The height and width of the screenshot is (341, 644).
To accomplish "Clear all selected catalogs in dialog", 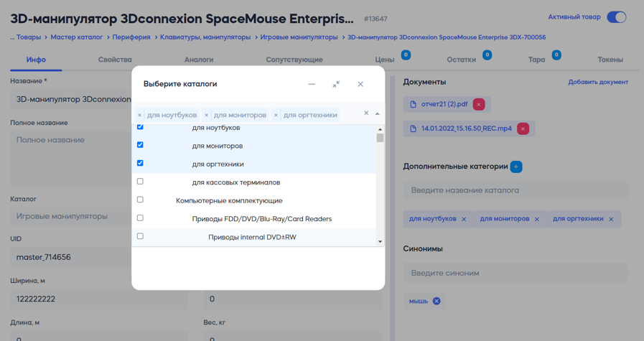I will point(366,113).
